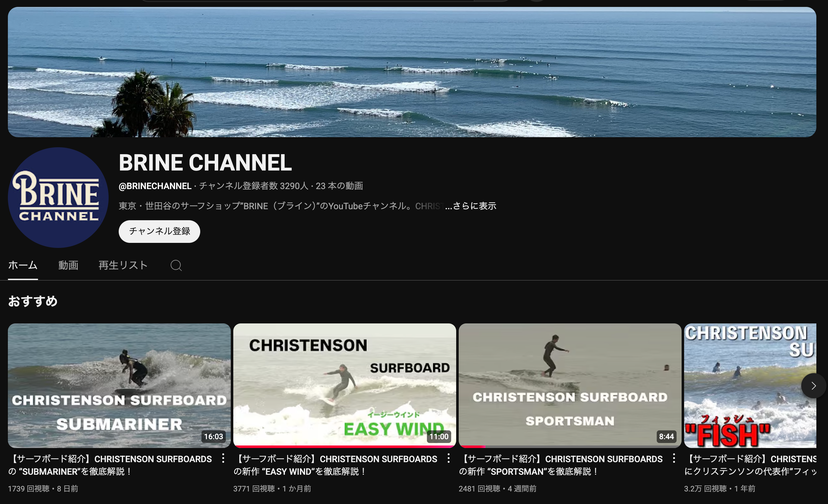The image size is (828, 504).
Task: Select the ホーム tab
Action: tap(23, 265)
